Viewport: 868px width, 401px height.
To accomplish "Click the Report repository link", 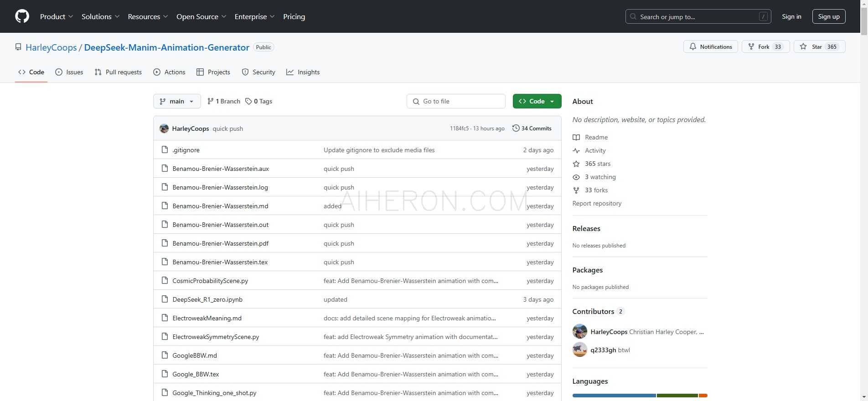I will point(597,203).
